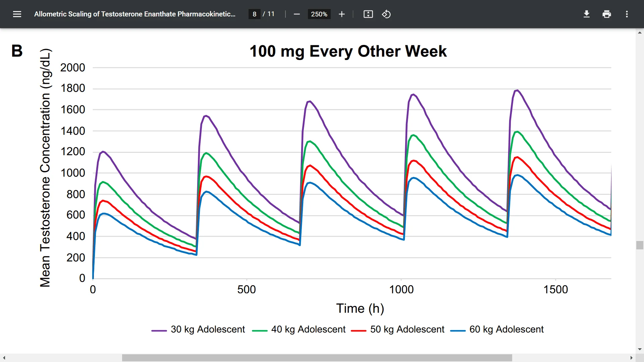Screen dimensions: 644x362
Task: Click the scroll down arrow
Action: [x=640, y=349]
